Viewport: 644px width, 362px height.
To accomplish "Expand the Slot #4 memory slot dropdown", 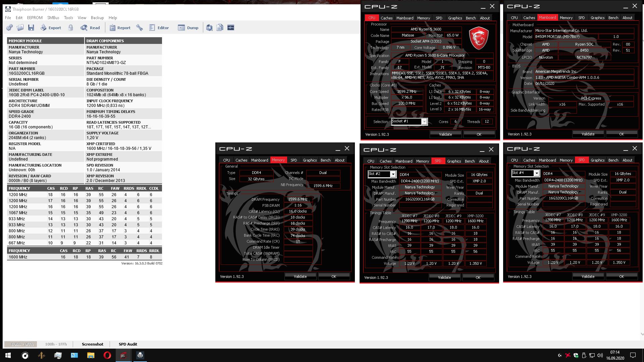I will [536, 173].
